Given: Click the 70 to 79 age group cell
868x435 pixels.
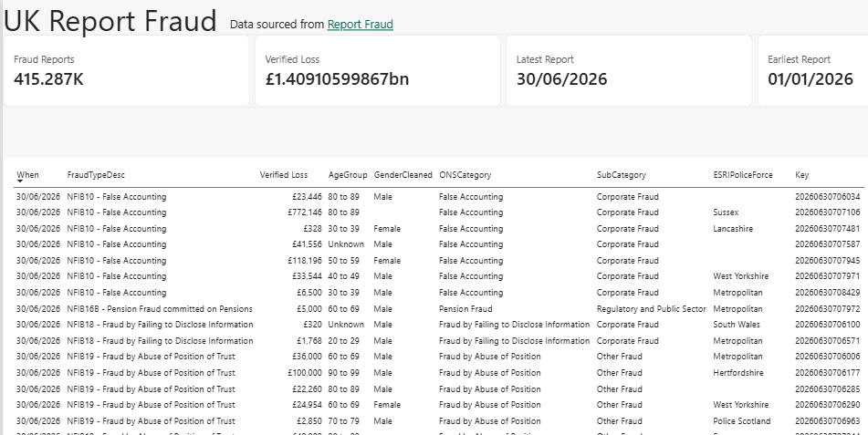Looking at the screenshot, I should (343, 421).
